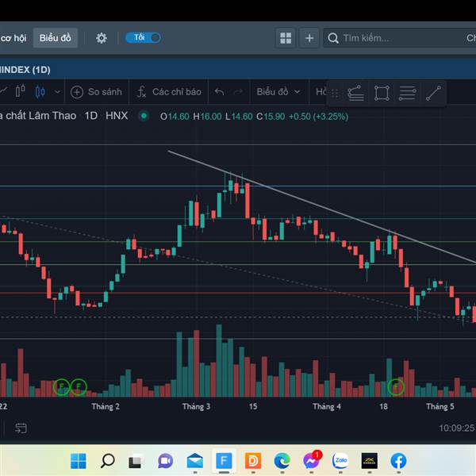Open Windows taskbar search
The width and height of the screenshot is (476, 476).
tap(107, 461)
